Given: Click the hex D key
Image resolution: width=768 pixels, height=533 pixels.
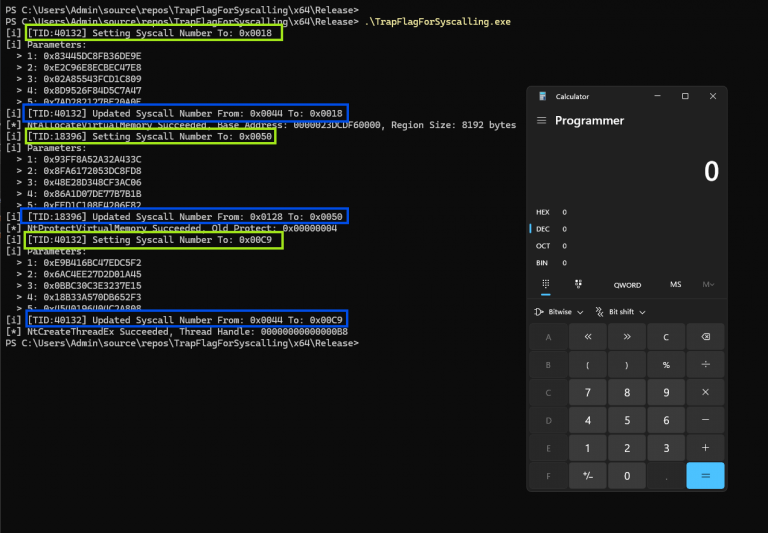Looking at the screenshot, I should pyautogui.click(x=549, y=420).
